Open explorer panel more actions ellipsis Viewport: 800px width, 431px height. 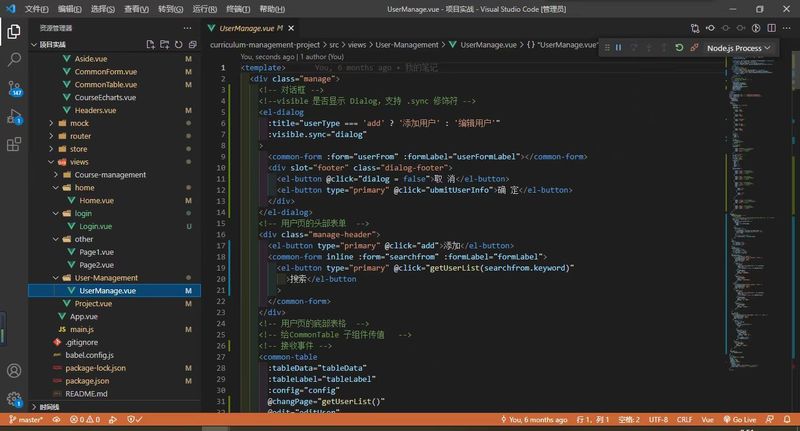click(x=187, y=28)
